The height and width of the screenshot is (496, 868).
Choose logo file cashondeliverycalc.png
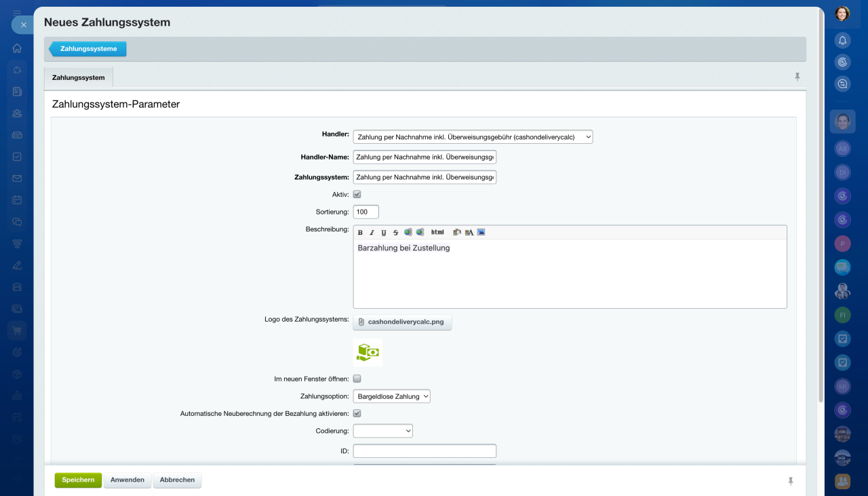pyautogui.click(x=403, y=322)
